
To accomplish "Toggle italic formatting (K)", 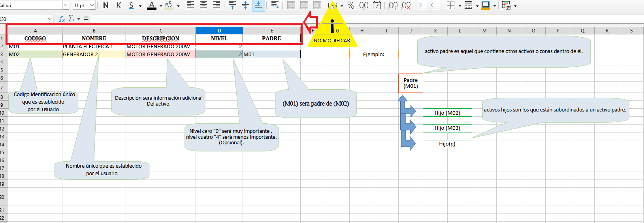I will tap(119, 6).
